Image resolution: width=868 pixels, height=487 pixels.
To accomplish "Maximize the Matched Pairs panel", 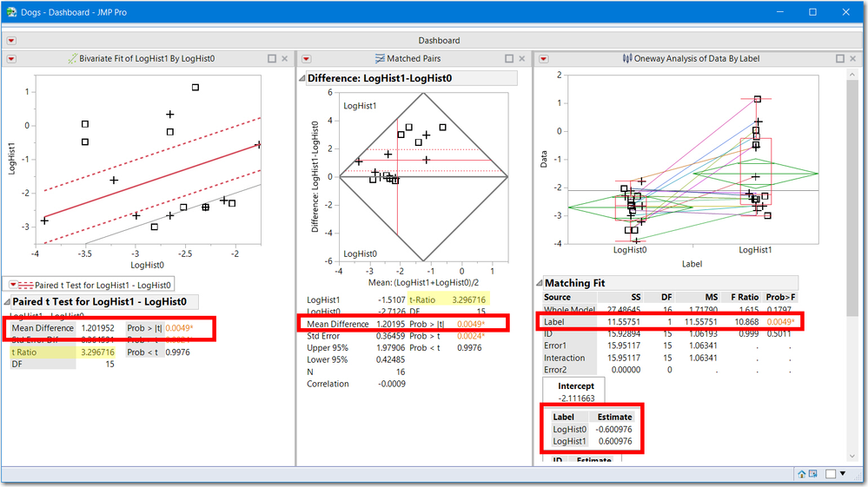I will [509, 58].
